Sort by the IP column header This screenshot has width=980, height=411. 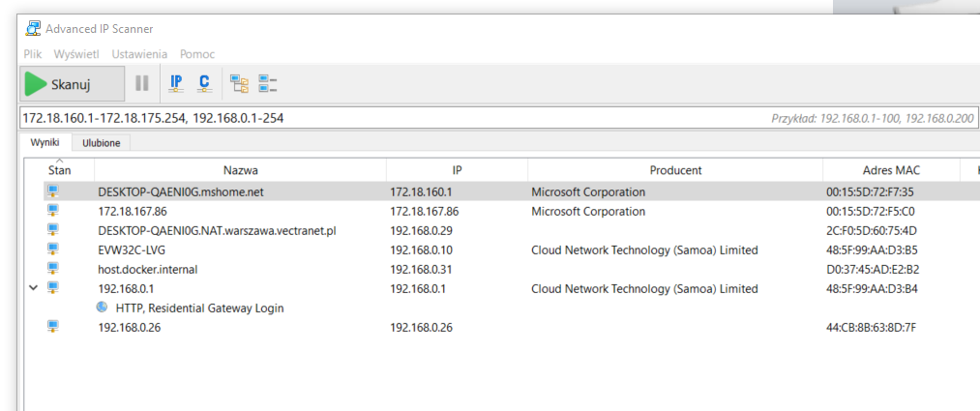[457, 170]
